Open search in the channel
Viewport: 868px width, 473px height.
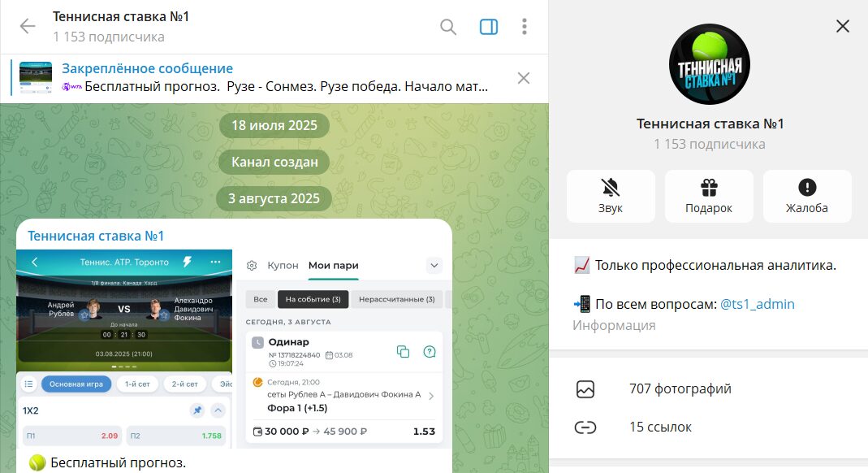(x=448, y=27)
